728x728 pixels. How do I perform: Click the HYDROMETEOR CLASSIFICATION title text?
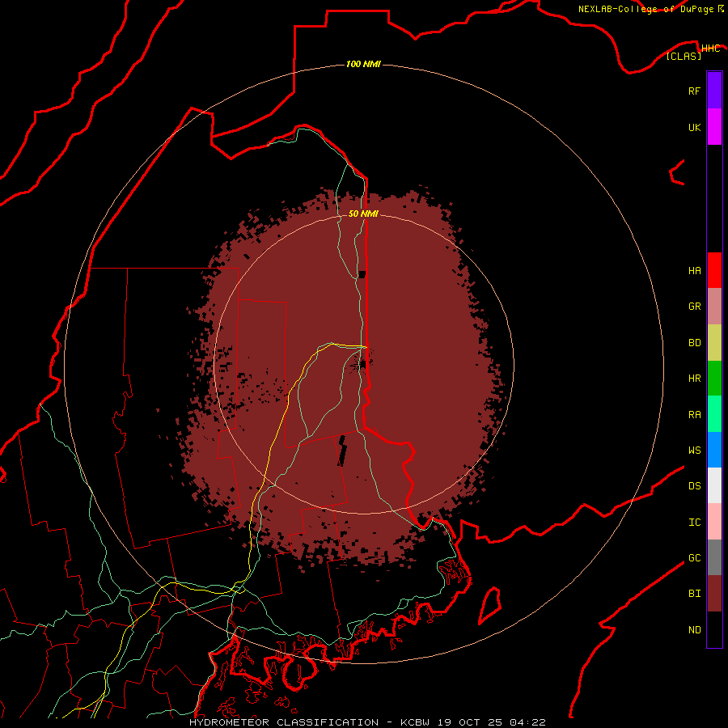coord(284,722)
